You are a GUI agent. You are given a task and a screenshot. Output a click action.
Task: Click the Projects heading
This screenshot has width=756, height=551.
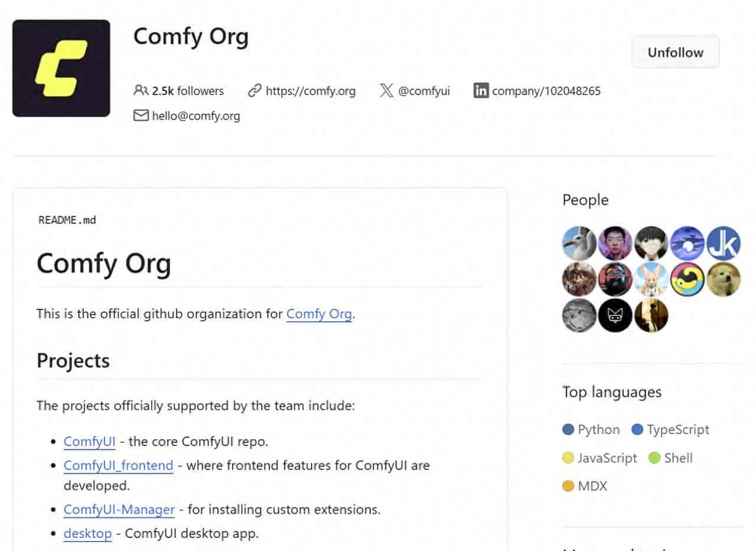(x=73, y=360)
